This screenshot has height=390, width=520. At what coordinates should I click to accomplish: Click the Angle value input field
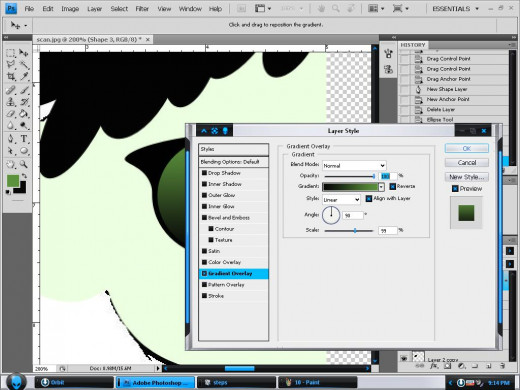coord(353,215)
